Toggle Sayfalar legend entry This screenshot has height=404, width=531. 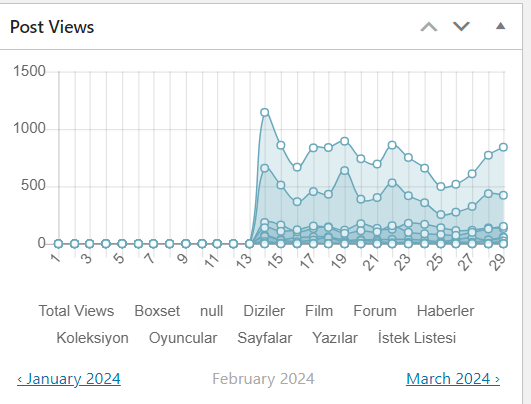(264, 338)
